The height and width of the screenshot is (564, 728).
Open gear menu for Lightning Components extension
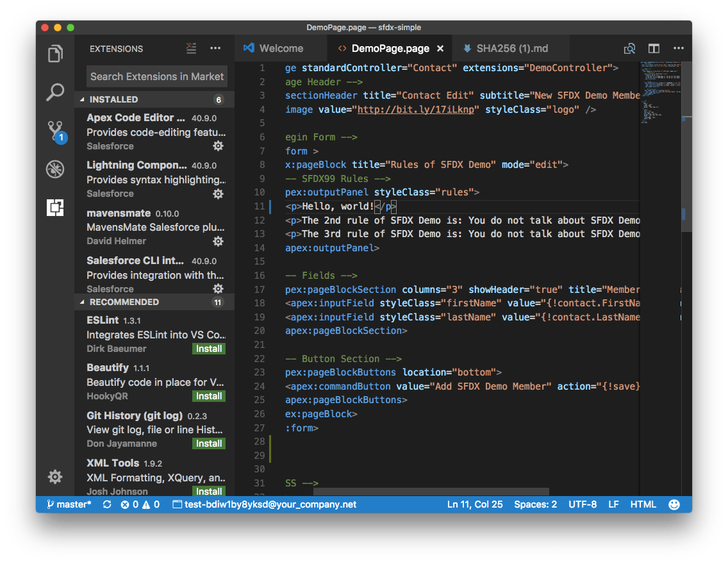point(218,194)
